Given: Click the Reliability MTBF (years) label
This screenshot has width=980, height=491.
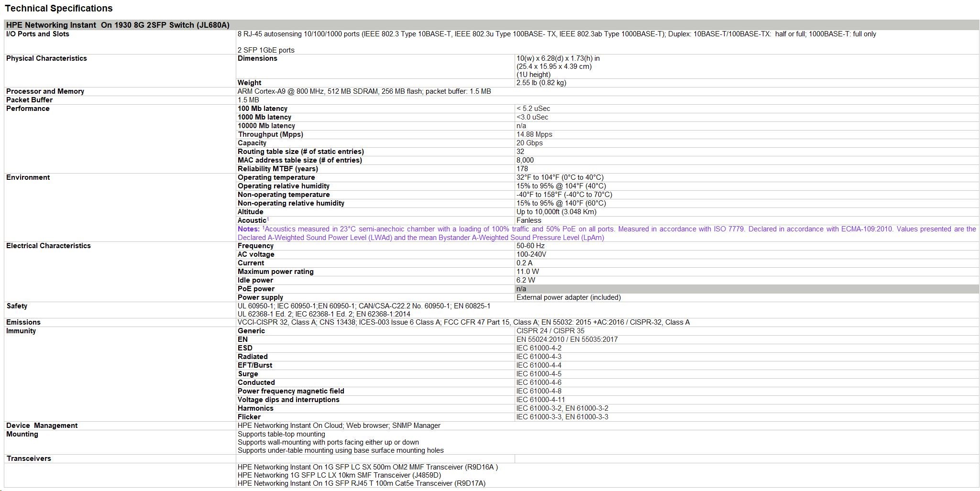Looking at the screenshot, I should coord(277,169).
